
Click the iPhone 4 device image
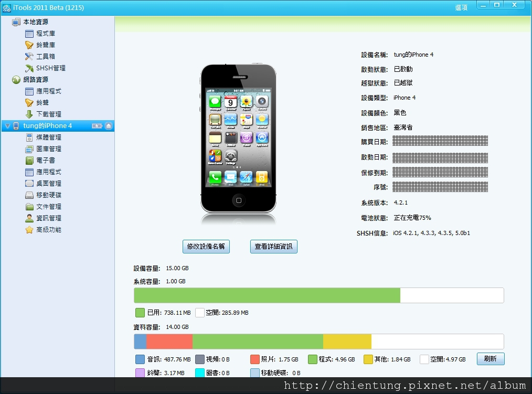point(239,139)
